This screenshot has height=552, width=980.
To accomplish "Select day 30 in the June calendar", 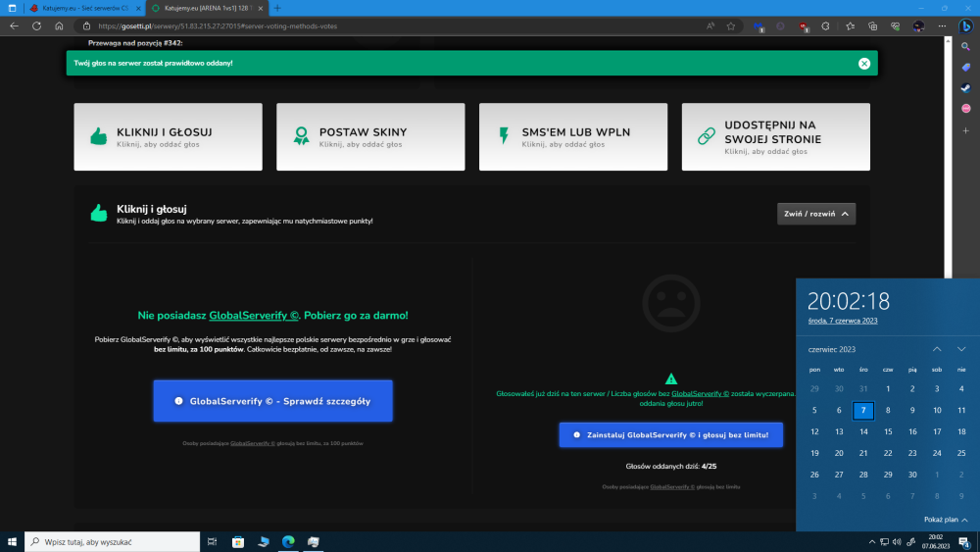I will [911, 475].
